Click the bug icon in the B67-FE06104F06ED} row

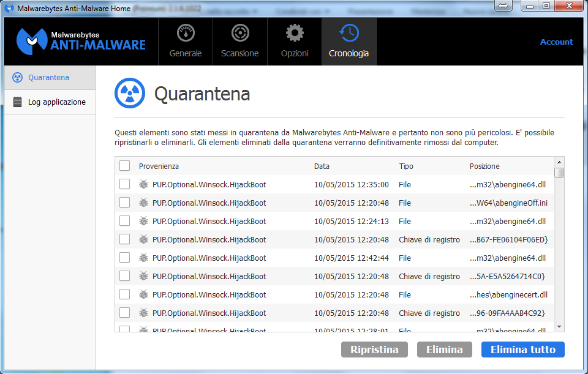[x=143, y=239]
